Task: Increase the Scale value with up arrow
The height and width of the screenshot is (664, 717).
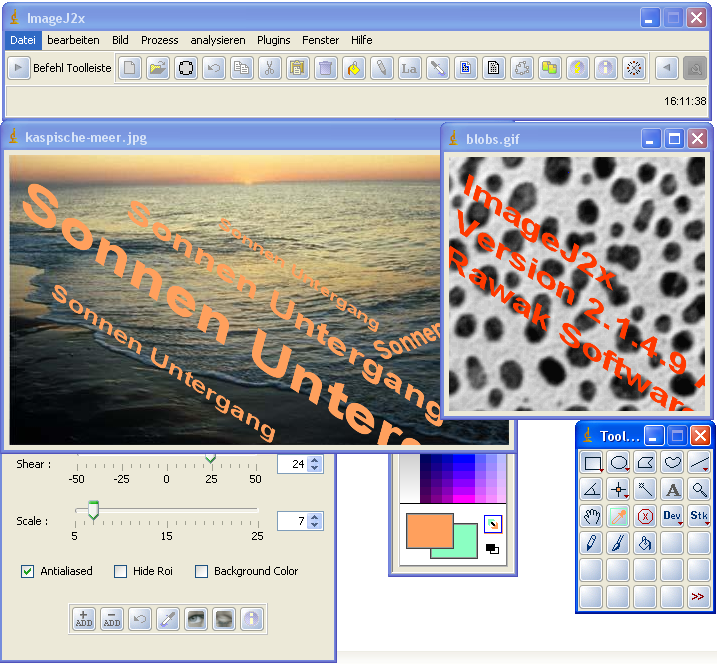Action: pyautogui.click(x=315, y=517)
